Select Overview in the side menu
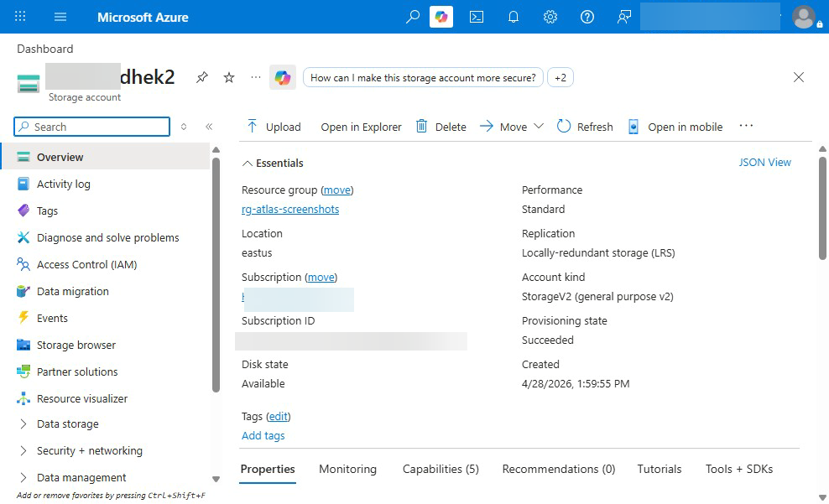Image resolution: width=829 pixels, height=504 pixels. 106,157
